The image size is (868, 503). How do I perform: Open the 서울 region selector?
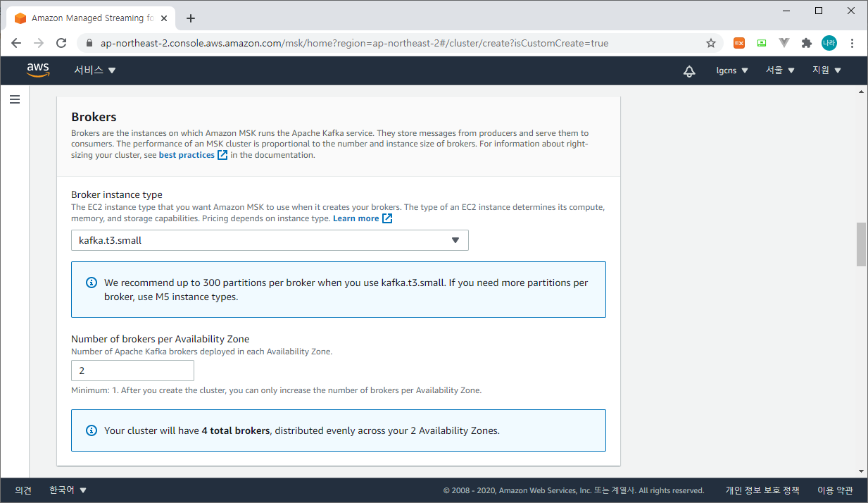[781, 70]
